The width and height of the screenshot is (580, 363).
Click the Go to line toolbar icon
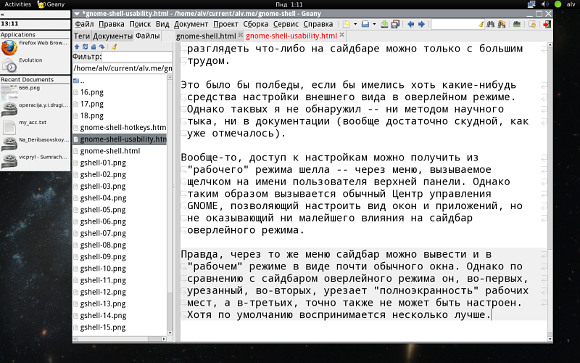(x=532, y=24)
